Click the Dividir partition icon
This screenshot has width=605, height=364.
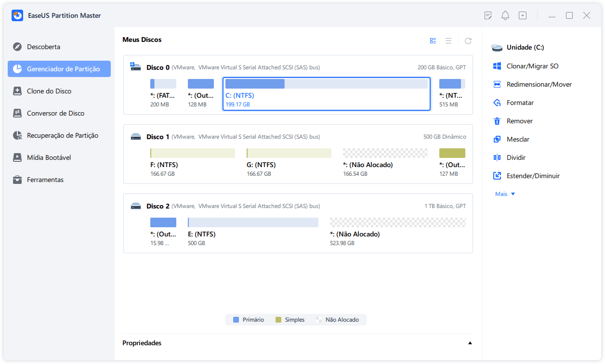497,157
